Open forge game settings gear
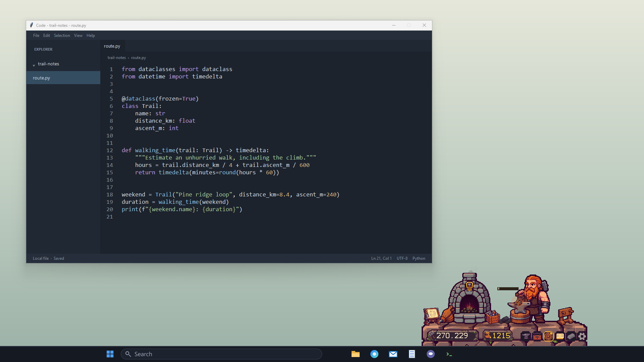 (x=582, y=336)
